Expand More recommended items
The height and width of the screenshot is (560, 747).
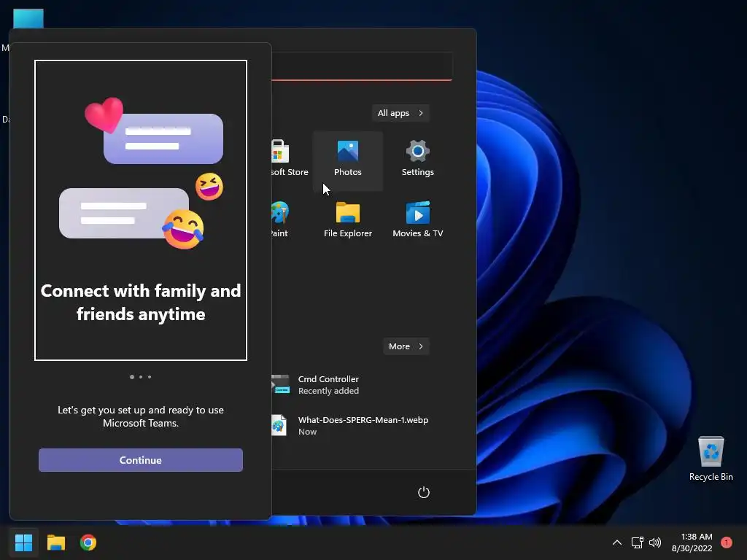[x=406, y=346]
